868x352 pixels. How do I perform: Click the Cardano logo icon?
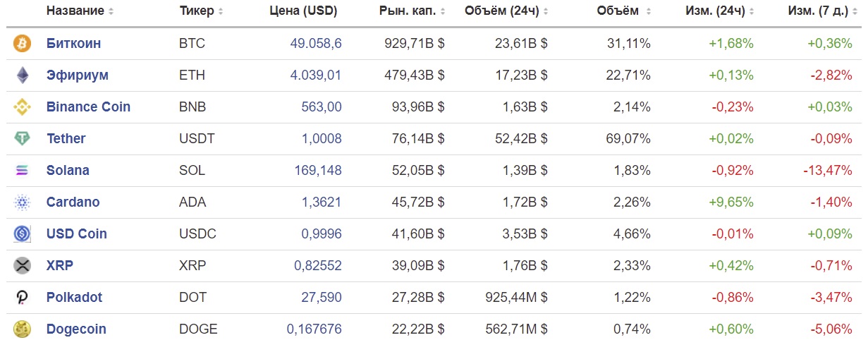point(23,202)
